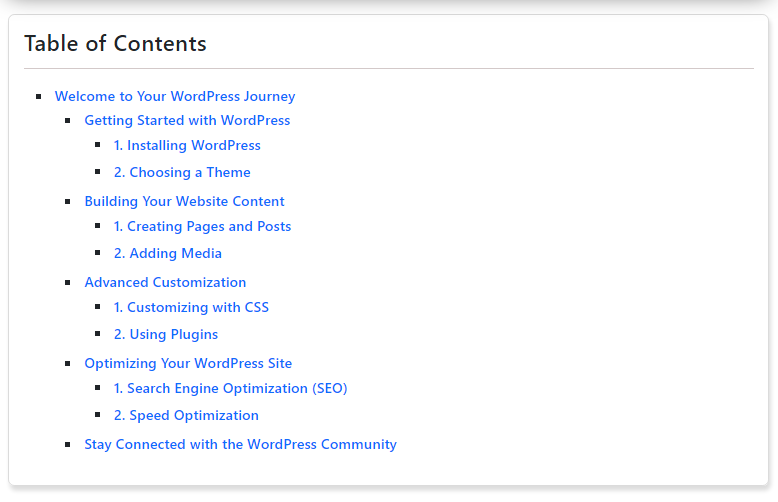
Task: Open Building Your Website Content section
Action: [184, 201]
